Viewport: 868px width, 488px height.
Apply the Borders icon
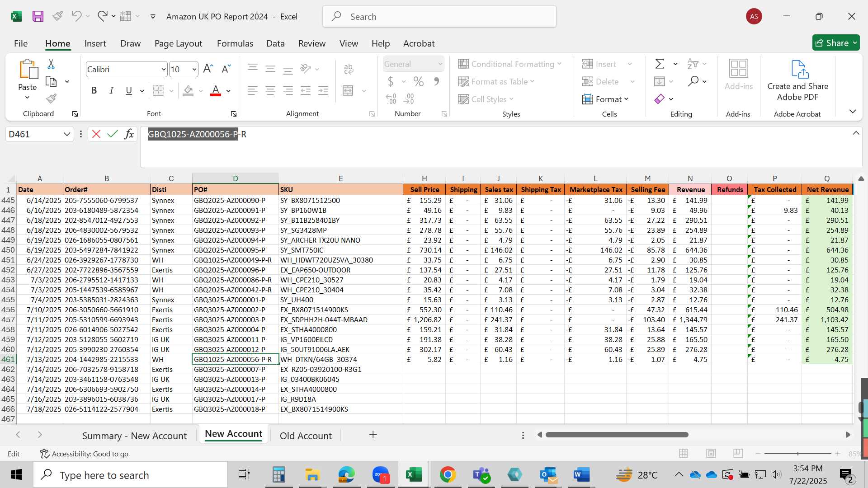(158, 91)
